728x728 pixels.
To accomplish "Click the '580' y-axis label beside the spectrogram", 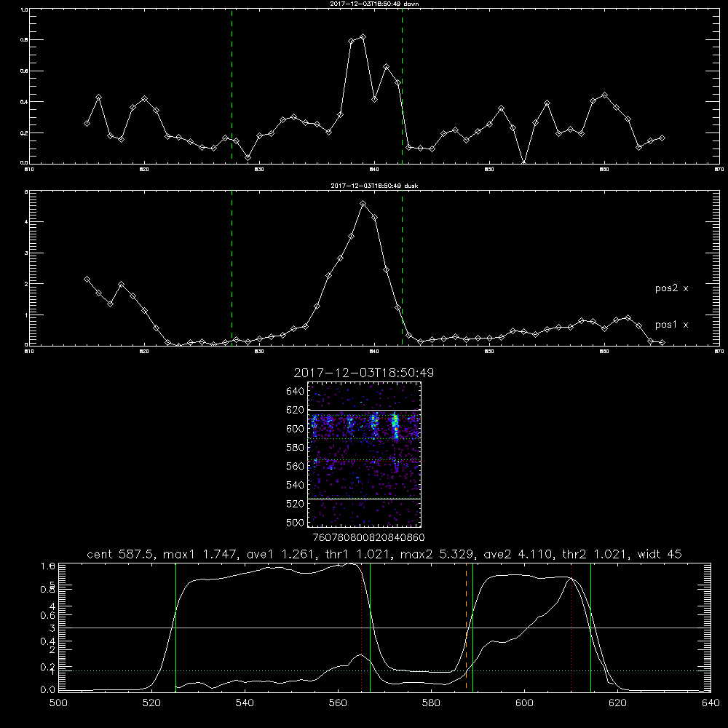I will [295, 447].
